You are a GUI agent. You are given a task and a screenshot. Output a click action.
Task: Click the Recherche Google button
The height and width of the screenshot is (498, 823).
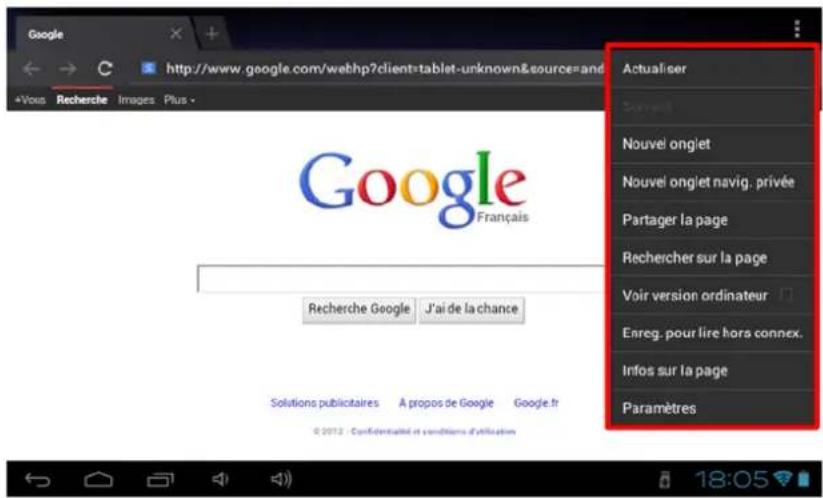point(359,310)
